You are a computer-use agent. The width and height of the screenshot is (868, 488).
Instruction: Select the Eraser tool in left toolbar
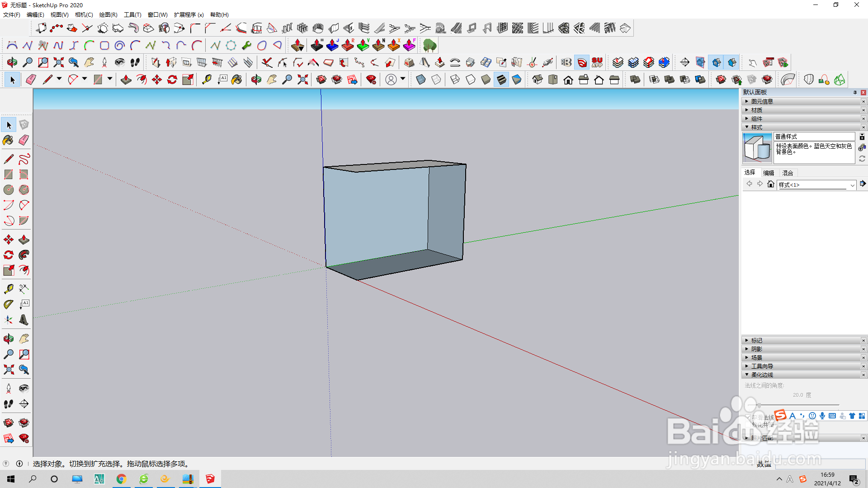coord(24,140)
